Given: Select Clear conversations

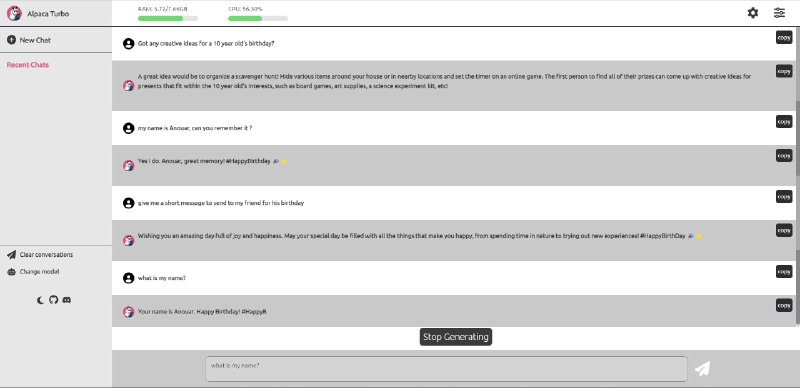Looking at the screenshot, I should [x=40, y=254].
